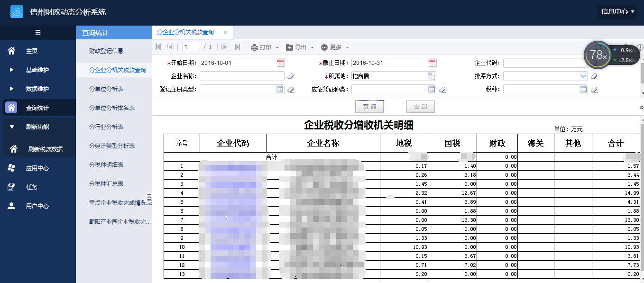Collapse the query panel with double-chevron
Screen dimensions: 644x283
pos(641,108)
